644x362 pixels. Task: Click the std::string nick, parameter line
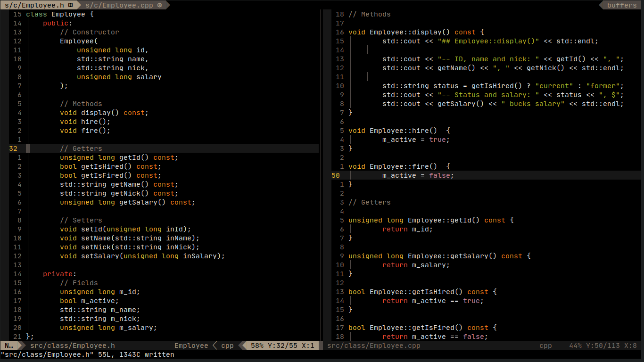113,68
